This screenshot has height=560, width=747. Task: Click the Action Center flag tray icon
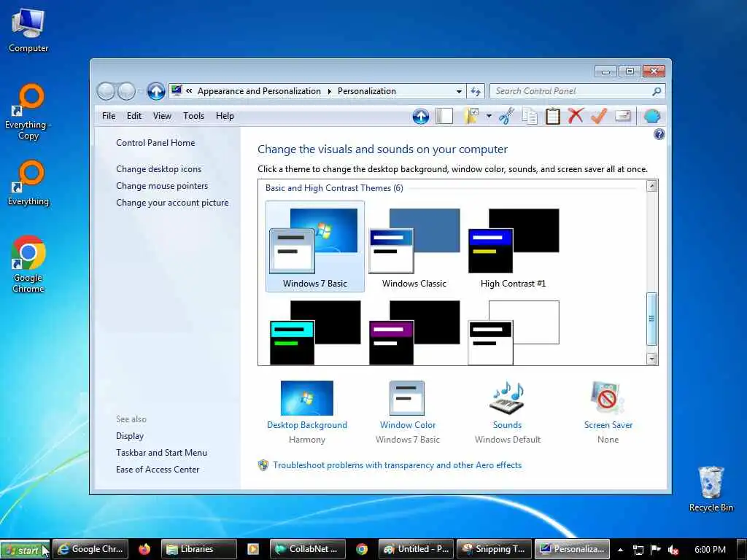(656, 550)
